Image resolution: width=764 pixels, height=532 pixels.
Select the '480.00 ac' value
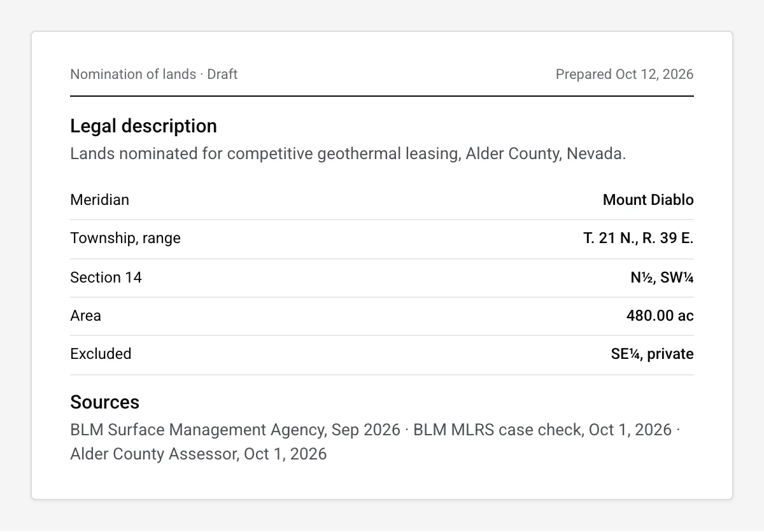tap(660, 316)
